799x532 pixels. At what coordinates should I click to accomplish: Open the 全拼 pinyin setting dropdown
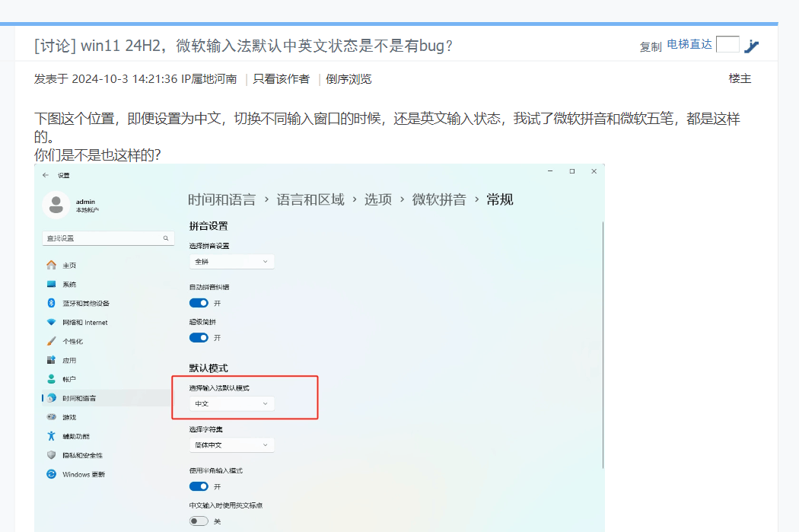231,261
